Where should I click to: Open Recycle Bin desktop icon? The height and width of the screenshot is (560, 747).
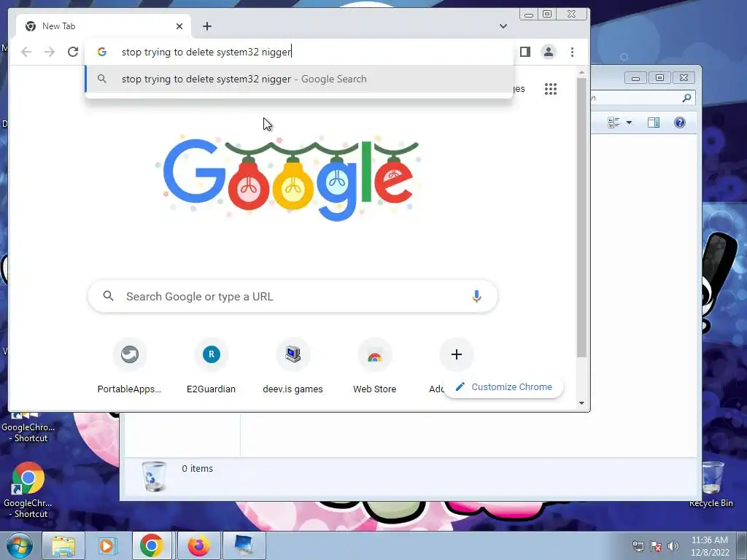(x=712, y=485)
